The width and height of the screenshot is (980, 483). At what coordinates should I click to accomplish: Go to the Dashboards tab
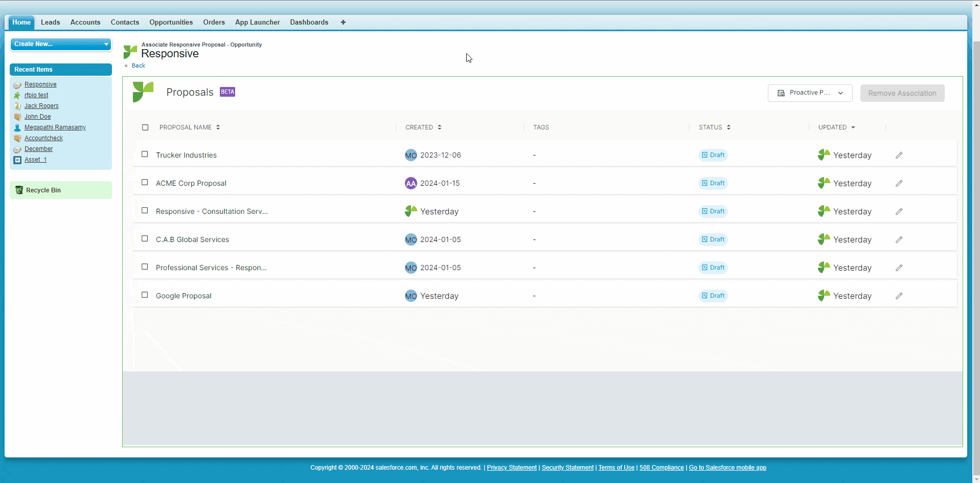(309, 22)
